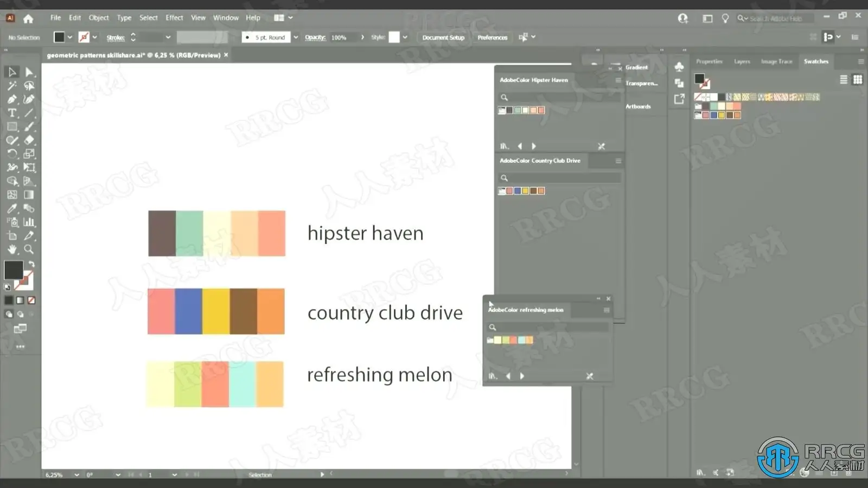This screenshot has height=488, width=868.
Task: Open the 5 pt. Round brush dropdown
Action: point(296,37)
